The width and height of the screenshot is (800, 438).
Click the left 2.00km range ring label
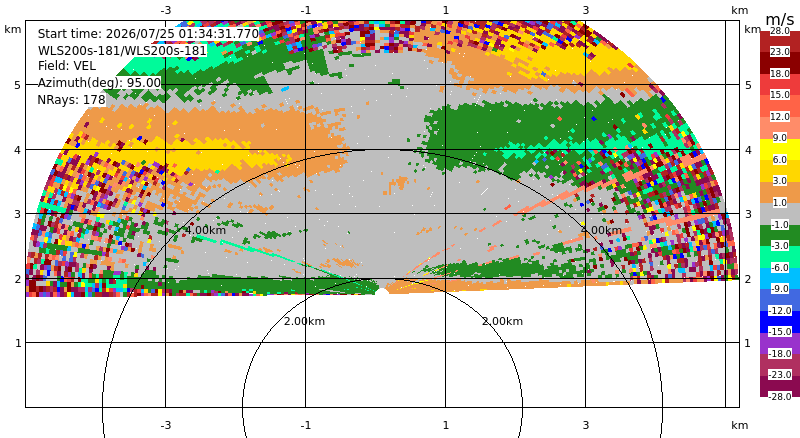(305, 321)
